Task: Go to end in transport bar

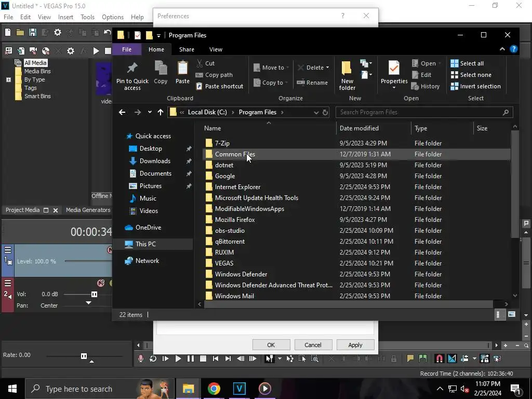Action: point(228,358)
